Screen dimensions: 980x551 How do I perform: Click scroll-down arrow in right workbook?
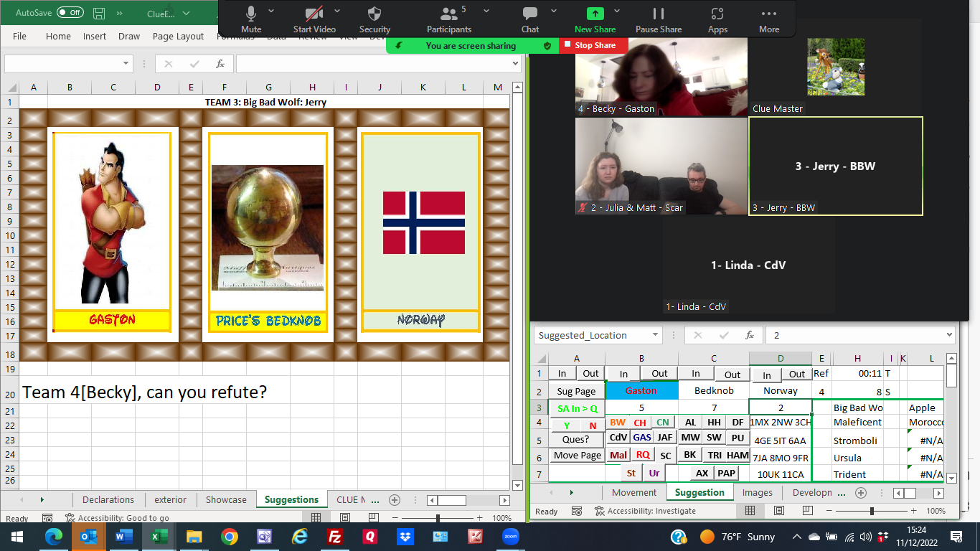[x=951, y=477]
